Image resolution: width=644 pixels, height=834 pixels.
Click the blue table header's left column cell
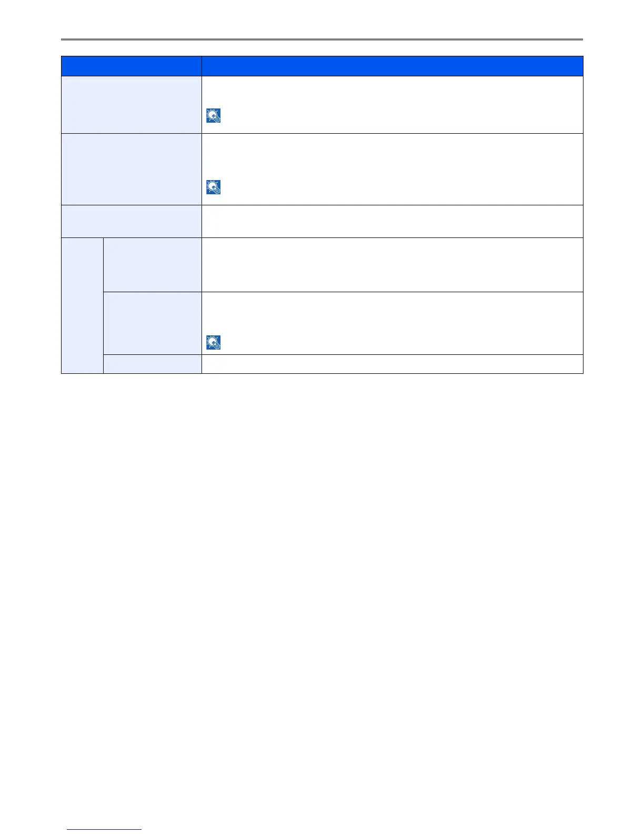coord(132,66)
